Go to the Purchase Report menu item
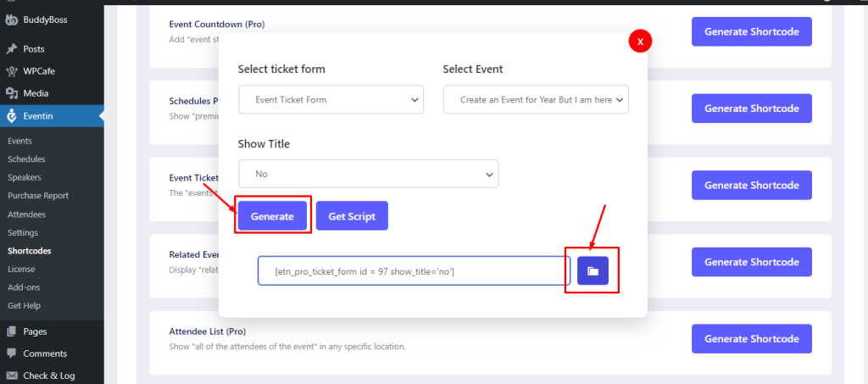 [38, 196]
